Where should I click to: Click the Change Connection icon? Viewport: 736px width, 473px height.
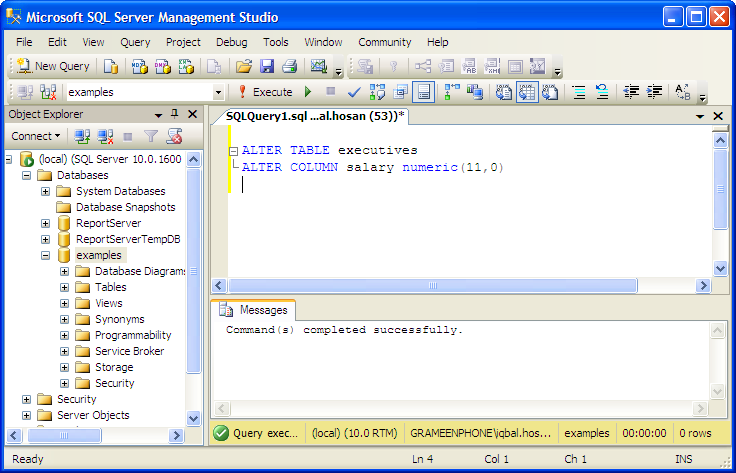click(48, 92)
